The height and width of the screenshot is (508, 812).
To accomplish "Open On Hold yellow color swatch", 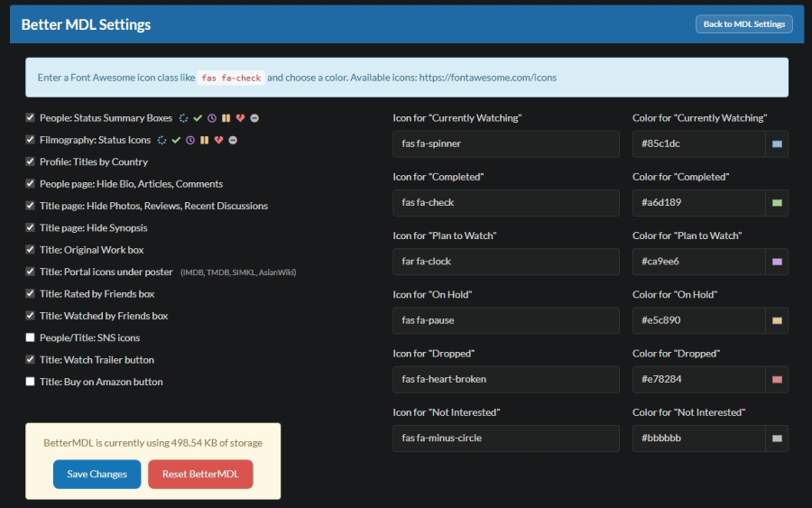I will click(x=777, y=320).
